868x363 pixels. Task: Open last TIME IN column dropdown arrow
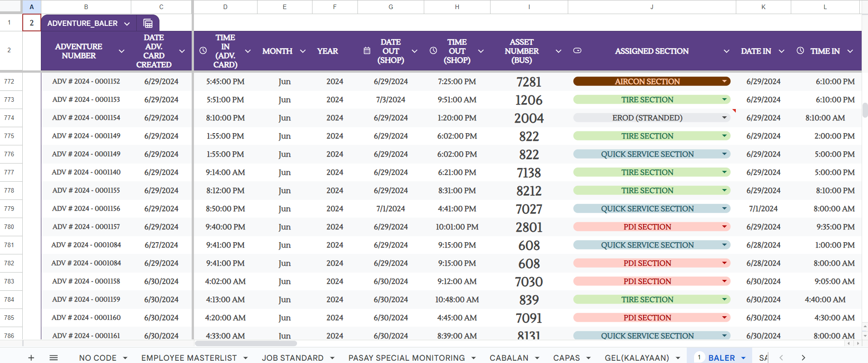[x=850, y=51]
